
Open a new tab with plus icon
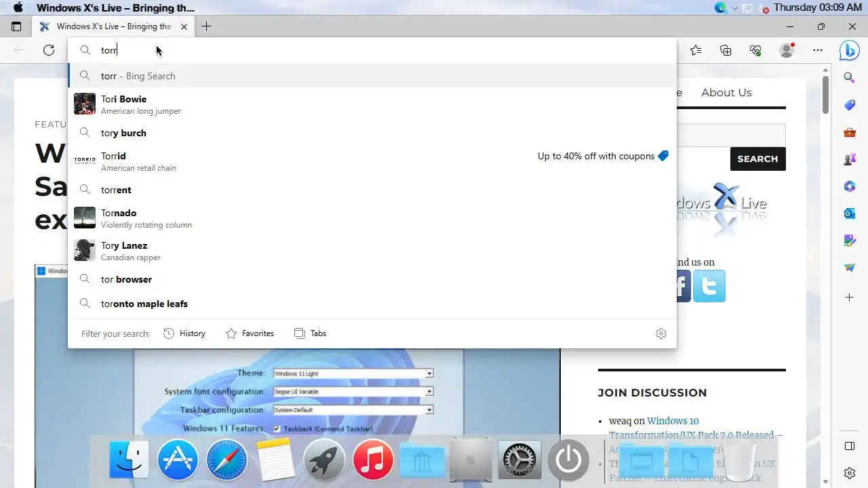pos(206,26)
